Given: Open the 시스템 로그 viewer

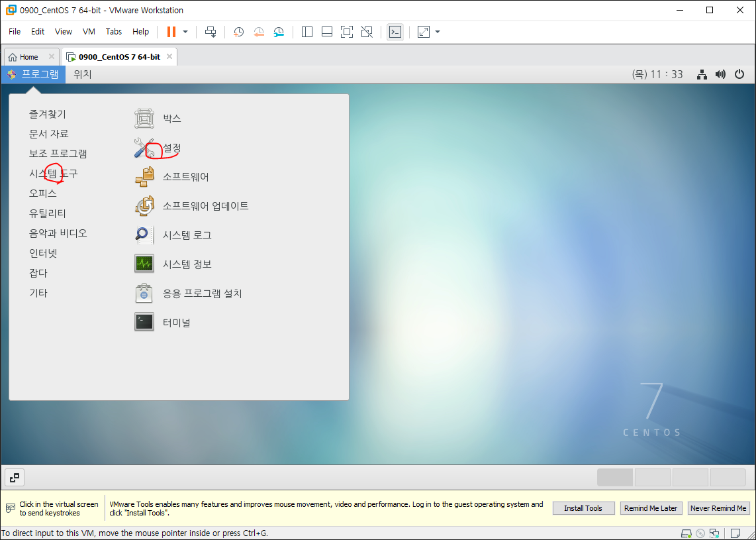Looking at the screenshot, I should pyautogui.click(x=173, y=235).
